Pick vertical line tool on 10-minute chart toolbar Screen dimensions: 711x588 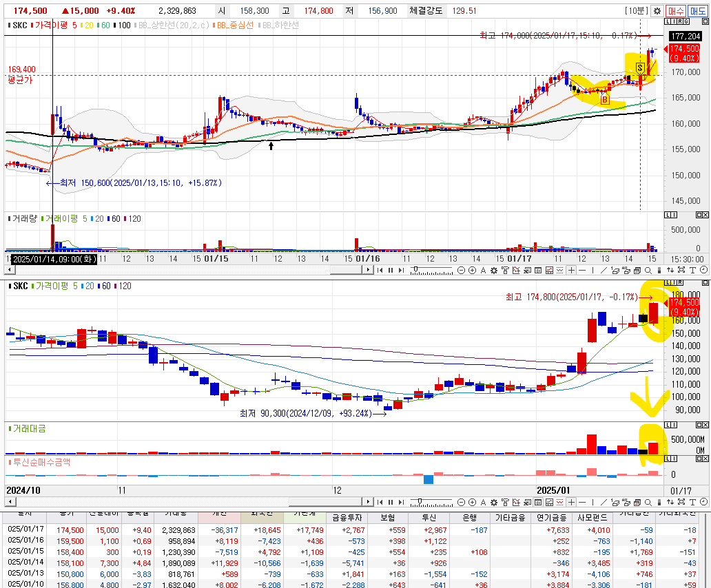point(592,271)
